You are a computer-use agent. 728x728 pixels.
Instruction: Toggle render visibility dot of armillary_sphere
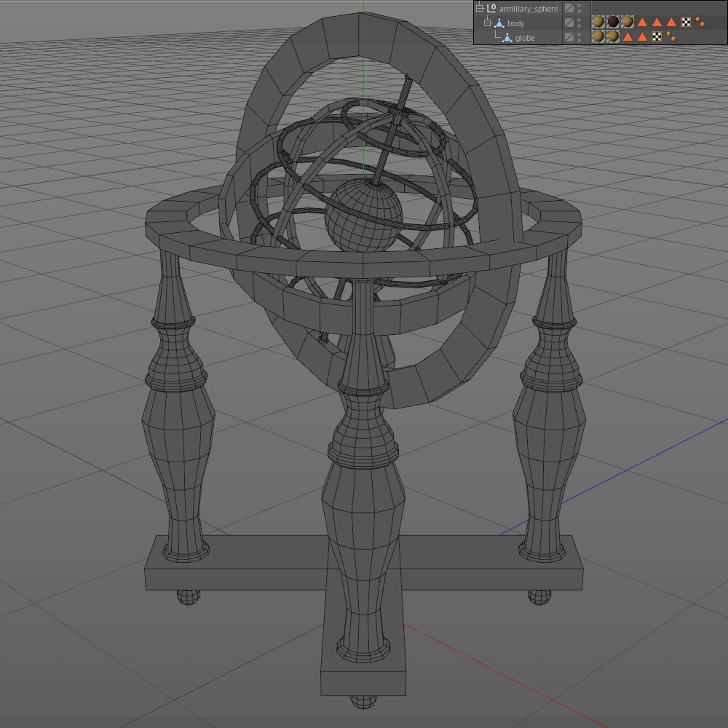coord(579,11)
